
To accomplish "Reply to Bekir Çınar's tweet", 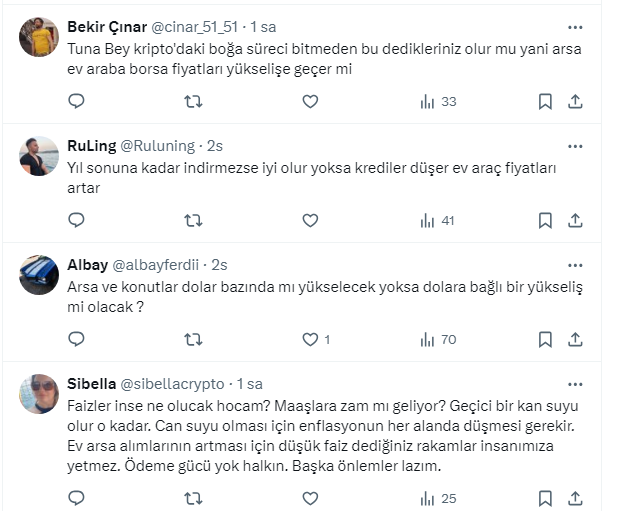I will click(77, 101).
